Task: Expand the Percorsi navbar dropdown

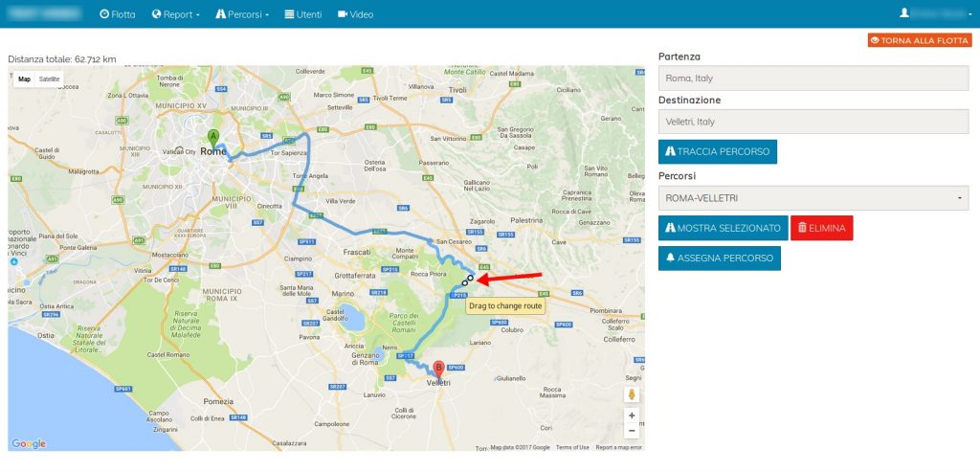Action: [243, 14]
